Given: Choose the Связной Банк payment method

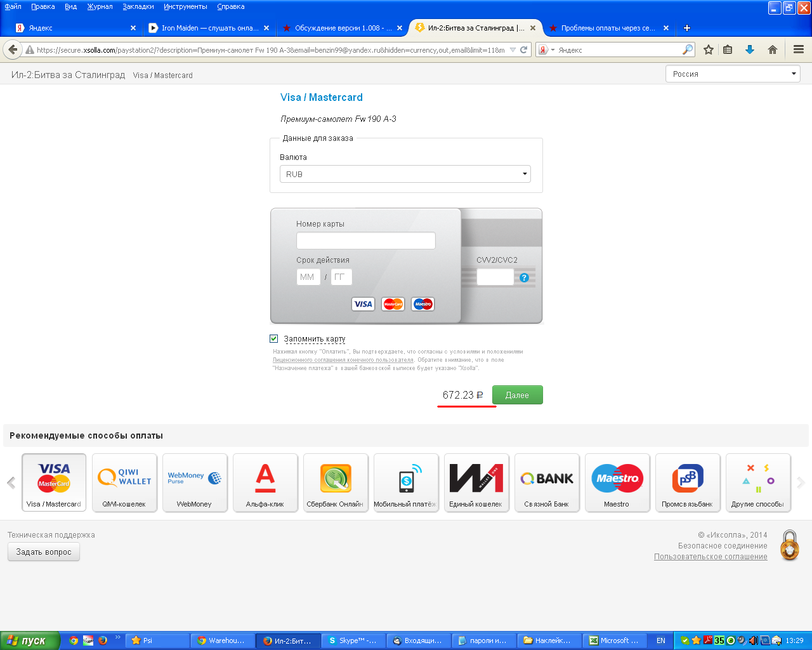Looking at the screenshot, I should click(x=547, y=482).
